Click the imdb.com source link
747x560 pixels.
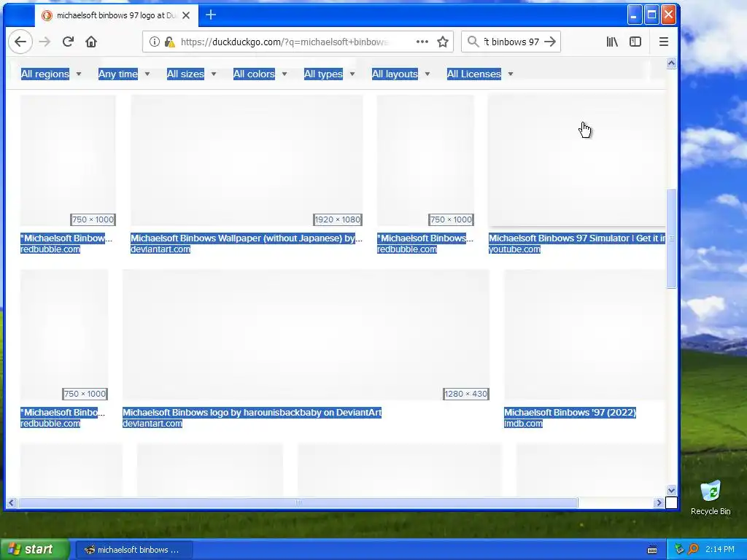point(523,424)
